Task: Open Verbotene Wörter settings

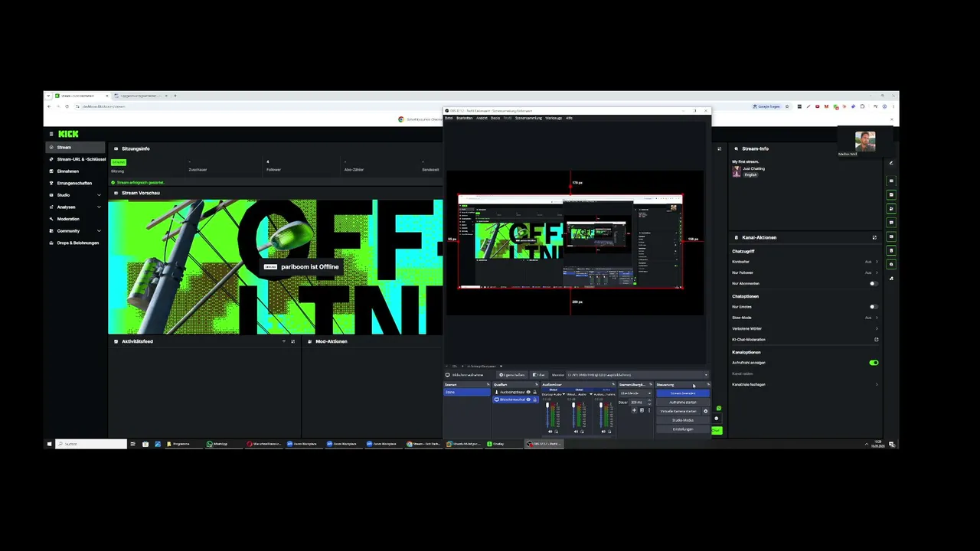Action: tap(805, 328)
